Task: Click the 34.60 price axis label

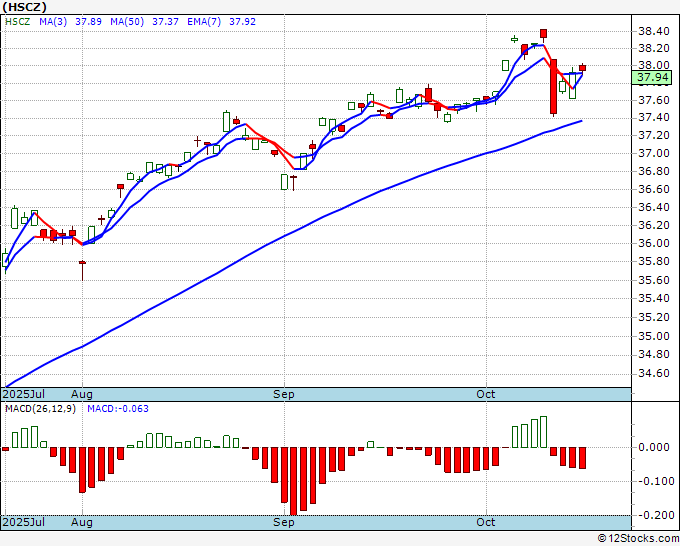Action: 653,373
